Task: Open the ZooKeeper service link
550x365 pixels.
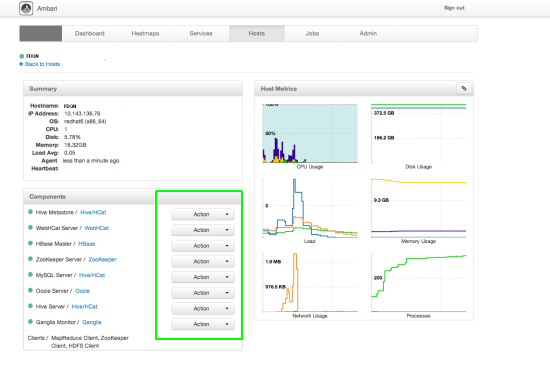Action: pyautogui.click(x=102, y=259)
